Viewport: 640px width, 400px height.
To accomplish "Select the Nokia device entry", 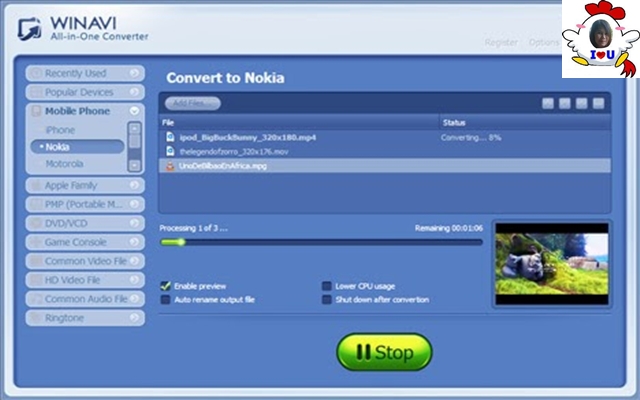I will tap(77, 147).
